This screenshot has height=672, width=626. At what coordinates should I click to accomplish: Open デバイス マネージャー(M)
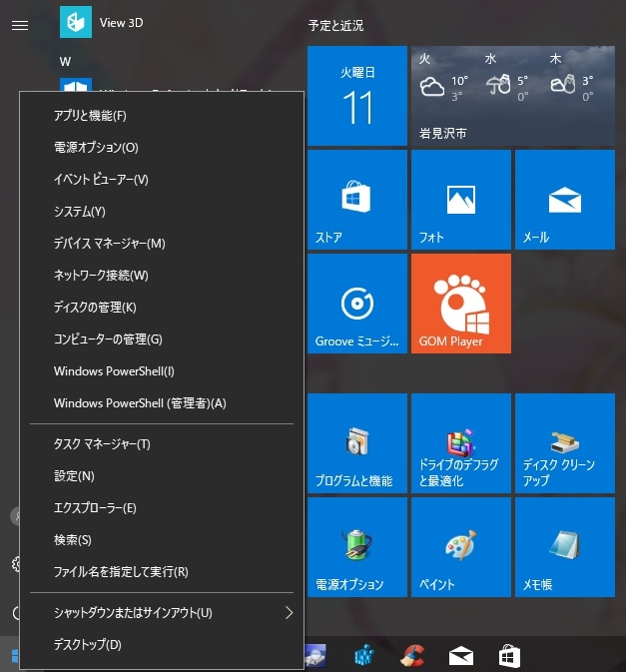[162, 244]
